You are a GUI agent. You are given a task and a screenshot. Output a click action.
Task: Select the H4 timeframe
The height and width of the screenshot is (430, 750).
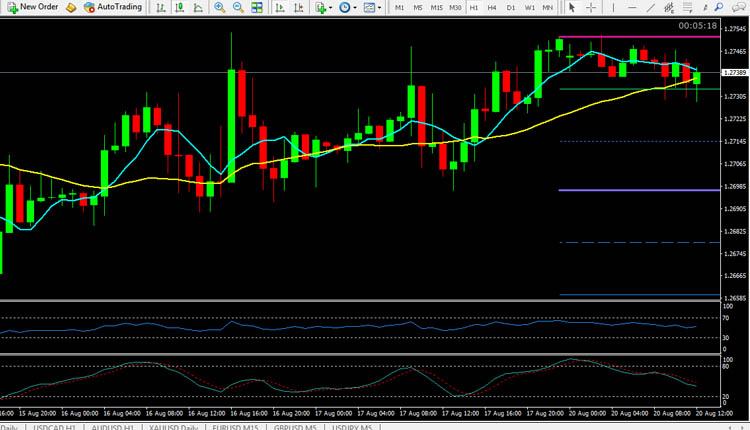(x=492, y=8)
